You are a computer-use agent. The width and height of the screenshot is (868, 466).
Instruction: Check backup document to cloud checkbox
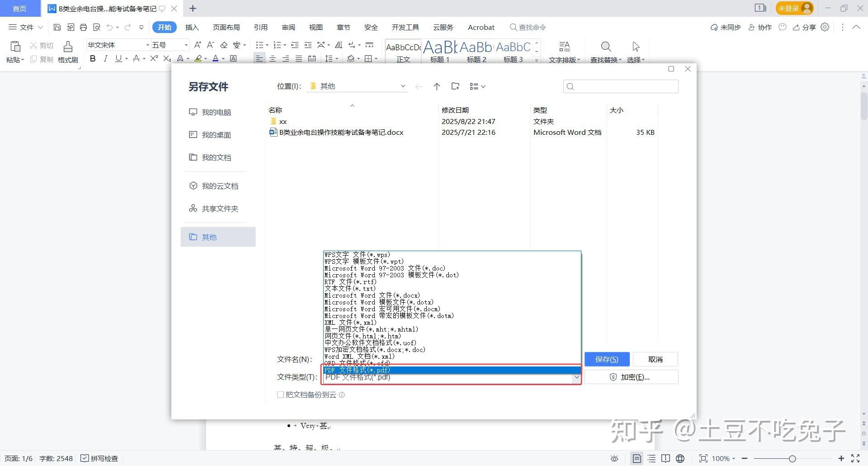(x=280, y=395)
